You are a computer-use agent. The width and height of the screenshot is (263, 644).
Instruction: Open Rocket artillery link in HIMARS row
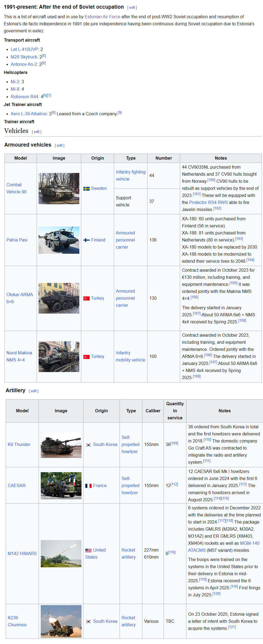(x=129, y=554)
